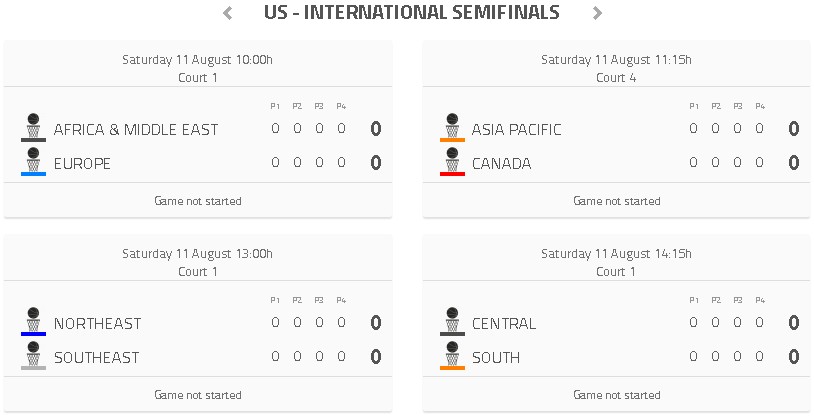Click the Asia Pacific team basketball icon
The image size is (814, 416).
(x=452, y=127)
